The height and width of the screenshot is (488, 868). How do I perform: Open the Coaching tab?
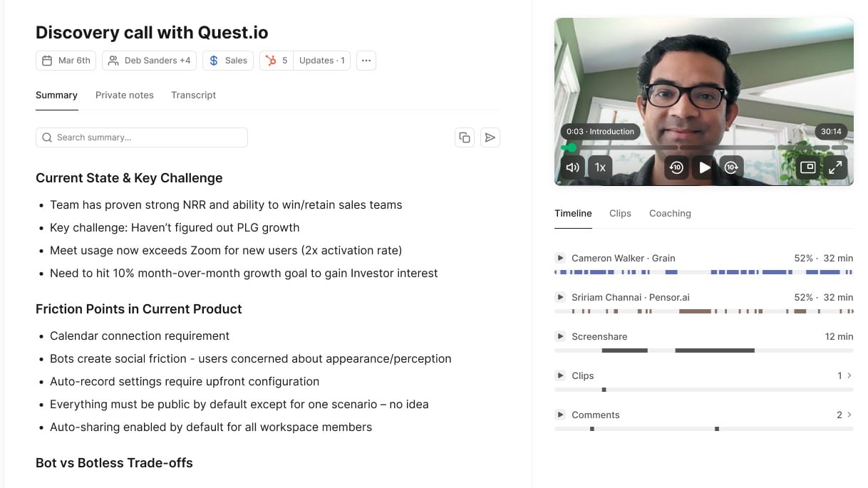(x=669, y=213)
